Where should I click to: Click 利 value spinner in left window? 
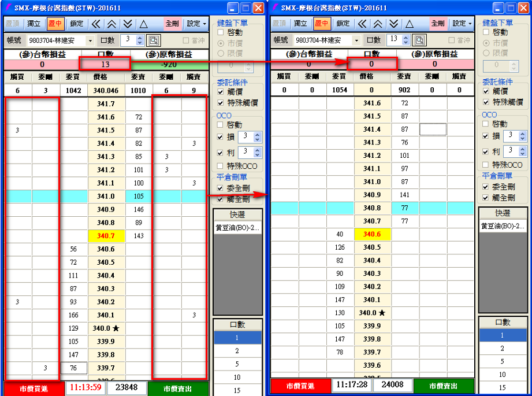click(257, 152)
